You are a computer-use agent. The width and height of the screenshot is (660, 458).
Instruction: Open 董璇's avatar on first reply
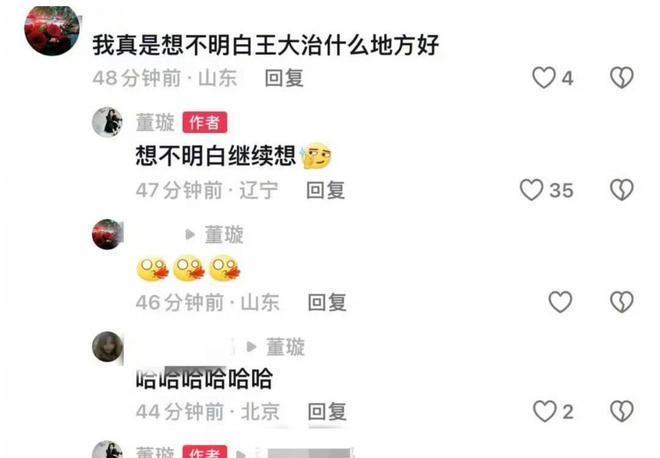point(107,122)
